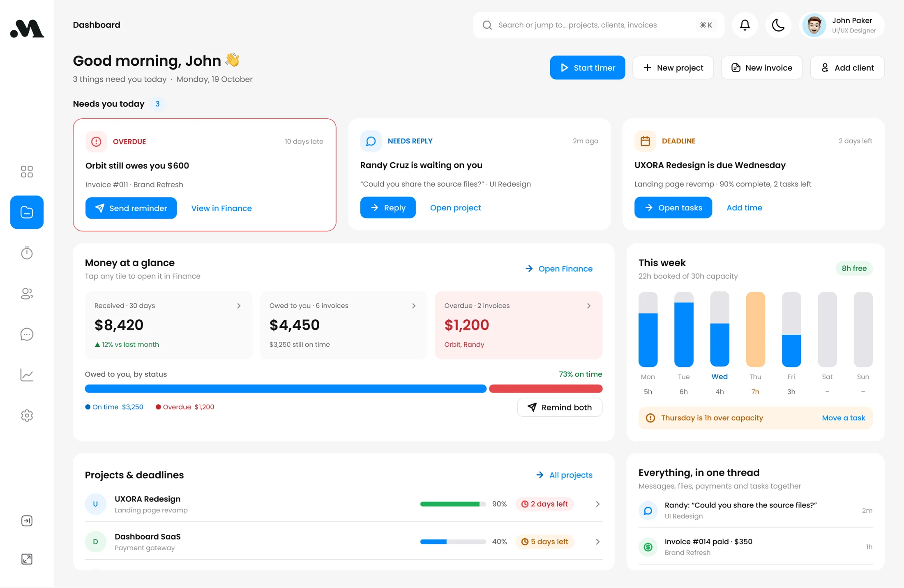This screenshot has width=904, height=588.
Task: Toggle dark mode with the moon icon
Action: pyautogui.click(x=778, y=25)
